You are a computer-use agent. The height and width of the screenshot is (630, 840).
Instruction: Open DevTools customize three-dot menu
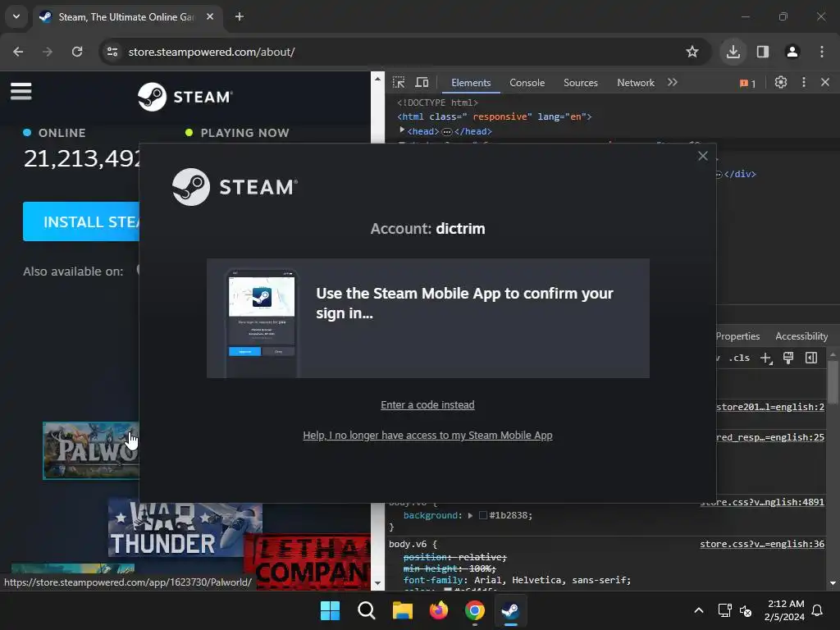click(804, 83)
